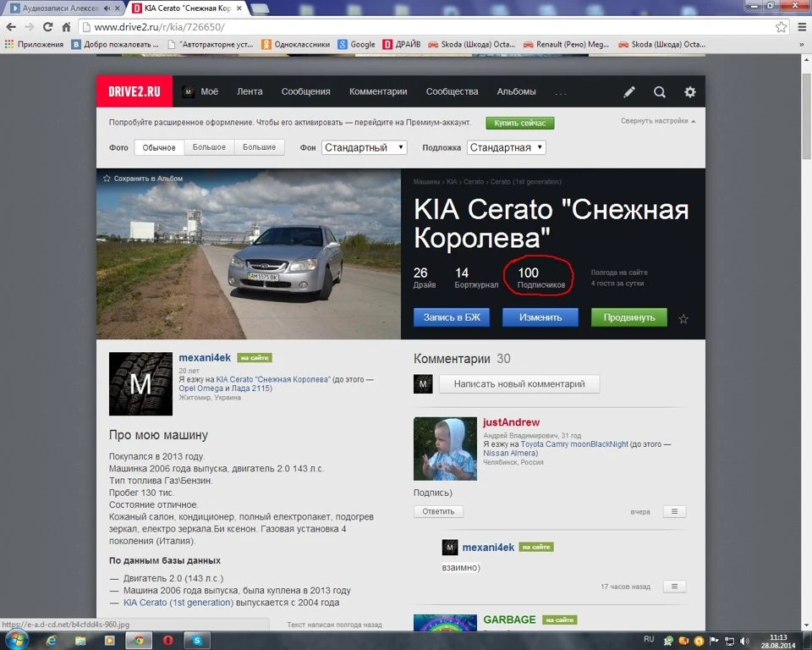Image resolution: width=812 pixels, height=650 pixels.
Task: Open KIA Cerato (1st generation) link
Action: point(178,603)
